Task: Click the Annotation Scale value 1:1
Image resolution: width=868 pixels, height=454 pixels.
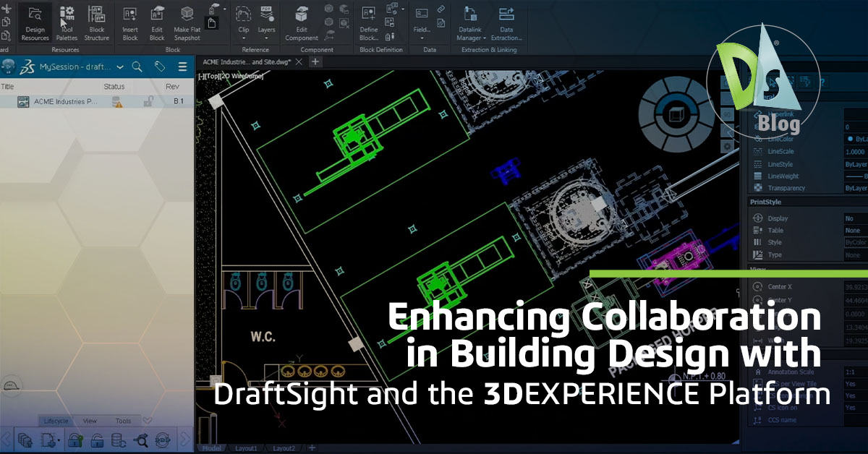Action: (x=856, y=372)
